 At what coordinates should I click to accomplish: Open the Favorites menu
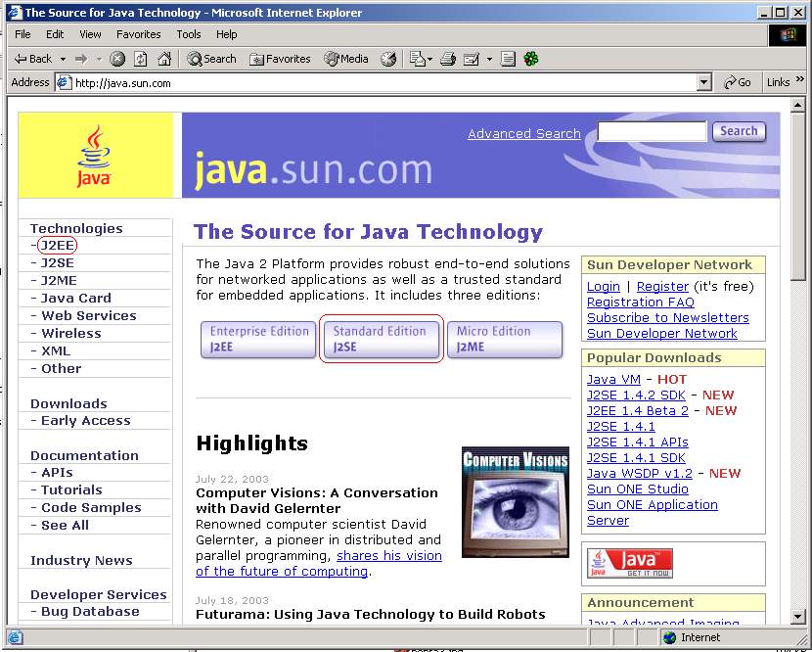pos(138,34)
